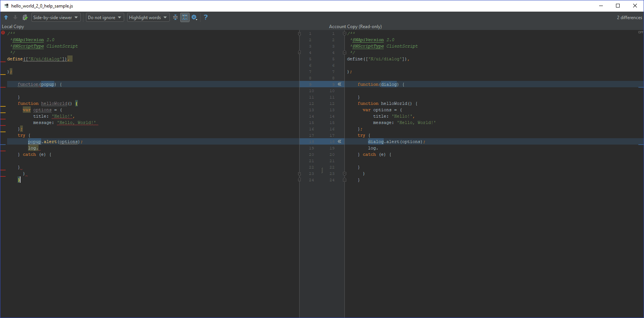Open help with the question mark icon

206,17
